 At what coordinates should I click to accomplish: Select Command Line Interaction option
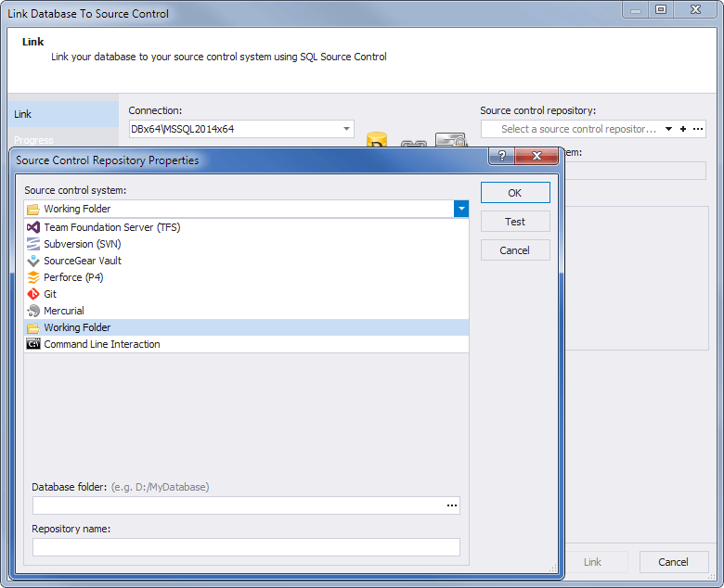(246, 344)
